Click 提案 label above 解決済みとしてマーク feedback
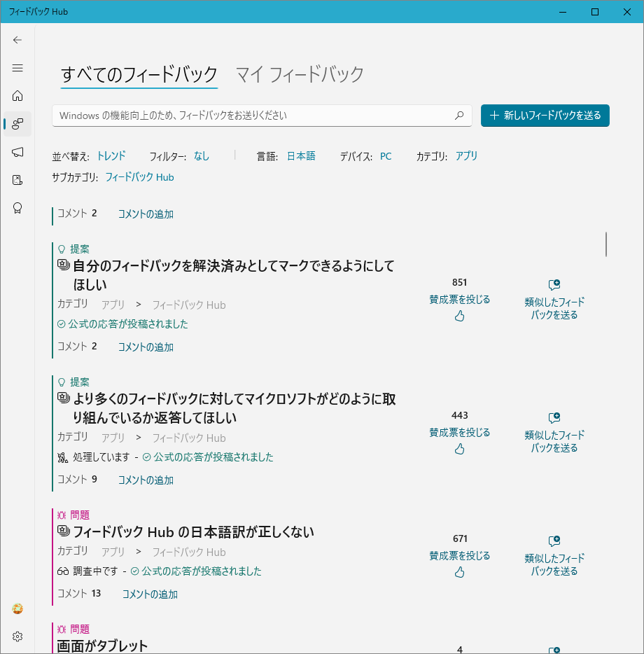Screen dimensions: 644x654 80,249
